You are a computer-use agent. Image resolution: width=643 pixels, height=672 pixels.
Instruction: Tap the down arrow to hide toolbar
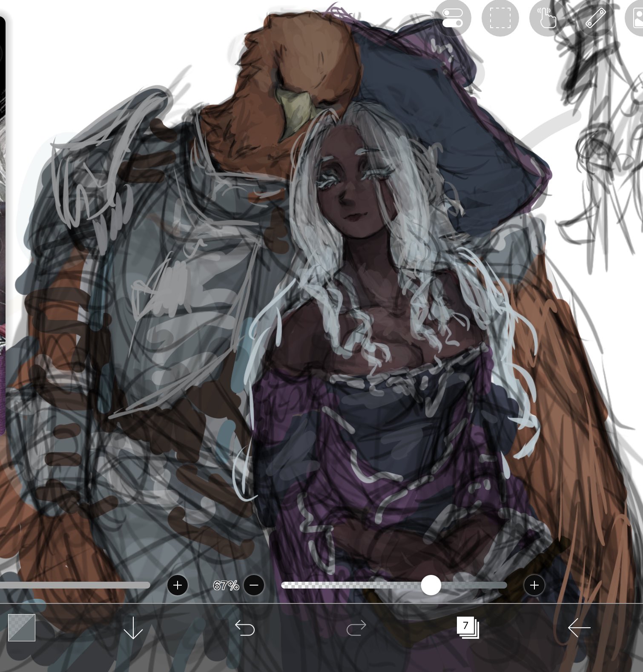(133, 628)
